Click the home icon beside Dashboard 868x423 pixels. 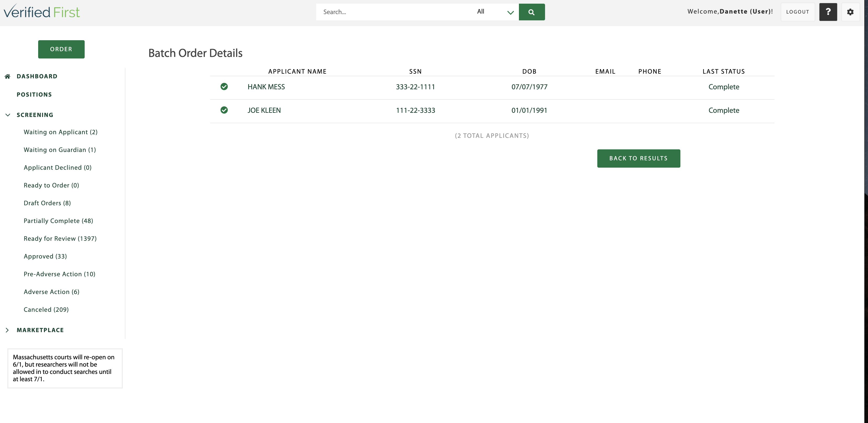point(7,76)
